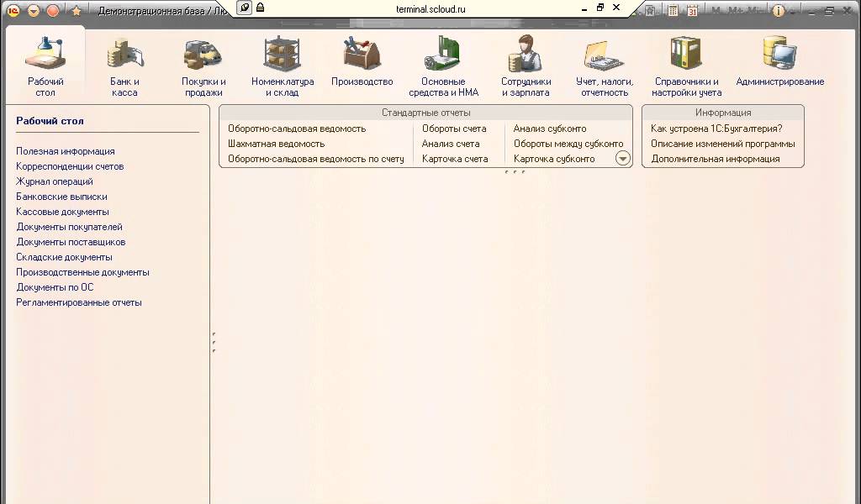861x504 pixels.
Task: Minimize the terminal.scloud.ru session bar
Action: [x=584, y=8]
